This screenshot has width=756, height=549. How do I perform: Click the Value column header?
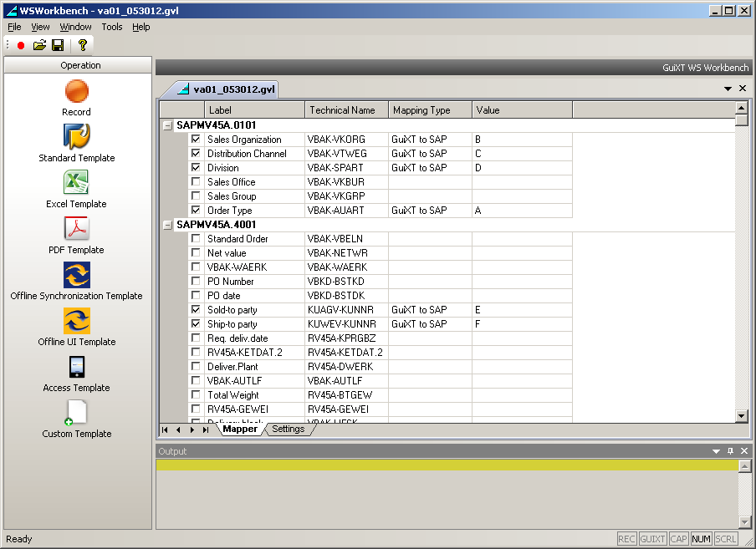[522, 109]
